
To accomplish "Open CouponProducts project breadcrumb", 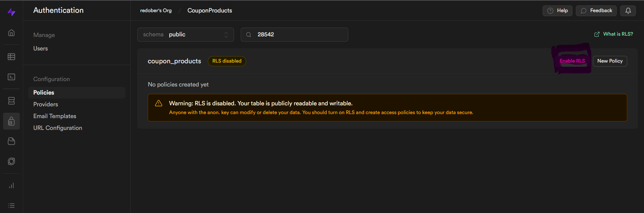I will [210, 11].
